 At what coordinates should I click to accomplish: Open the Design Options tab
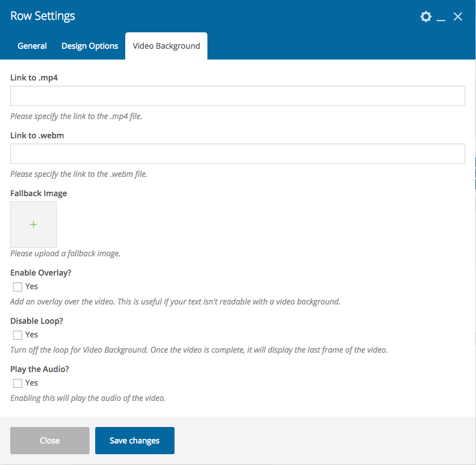(x=90, y=46)
